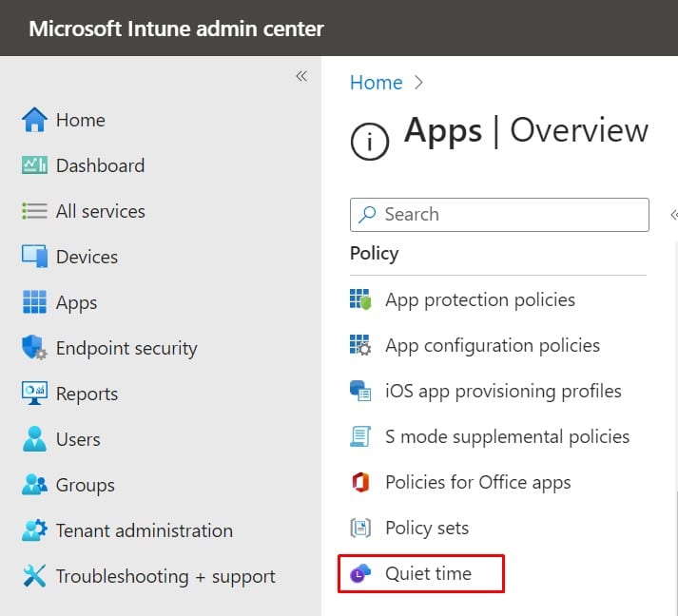Click the chevron after Home breadcrumb

(x=418, y=83)
